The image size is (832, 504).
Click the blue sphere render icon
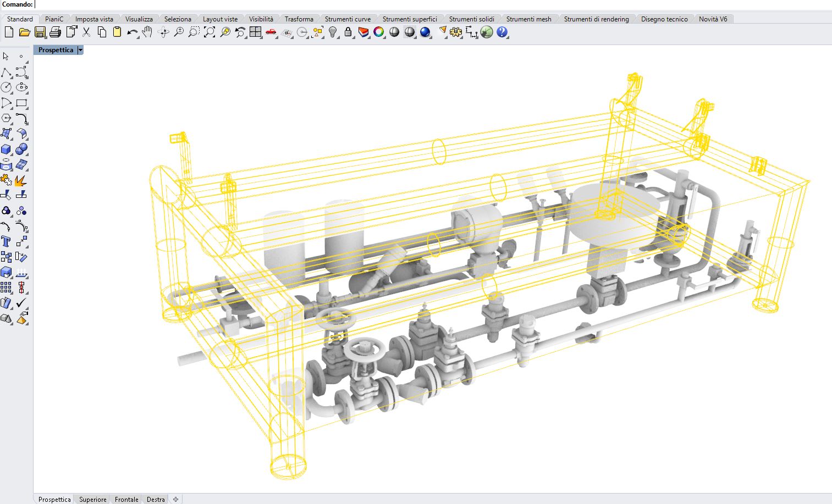[x=425, y=32]
